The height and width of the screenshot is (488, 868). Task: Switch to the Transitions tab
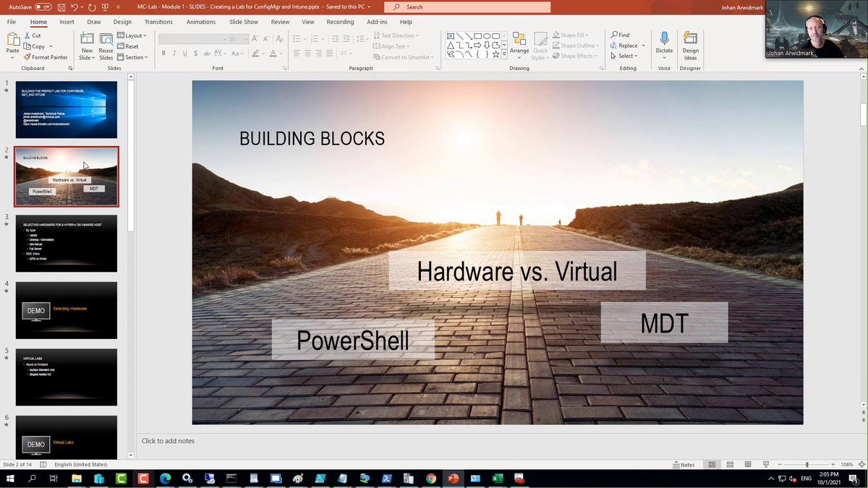pos(158,22)
